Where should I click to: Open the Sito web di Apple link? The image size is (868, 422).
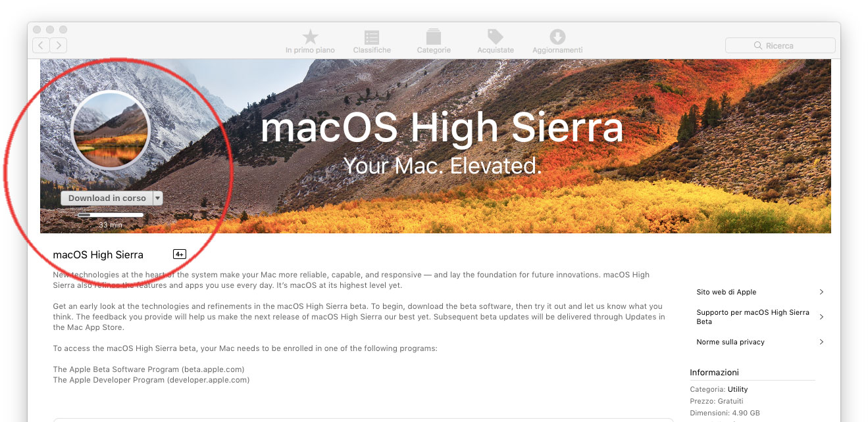coord(726,292)
